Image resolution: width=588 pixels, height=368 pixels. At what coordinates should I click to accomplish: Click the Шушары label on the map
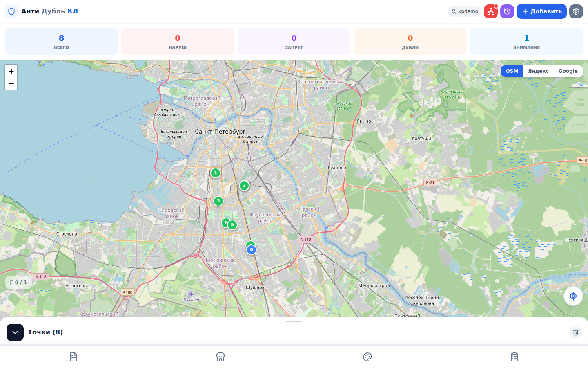256,287
